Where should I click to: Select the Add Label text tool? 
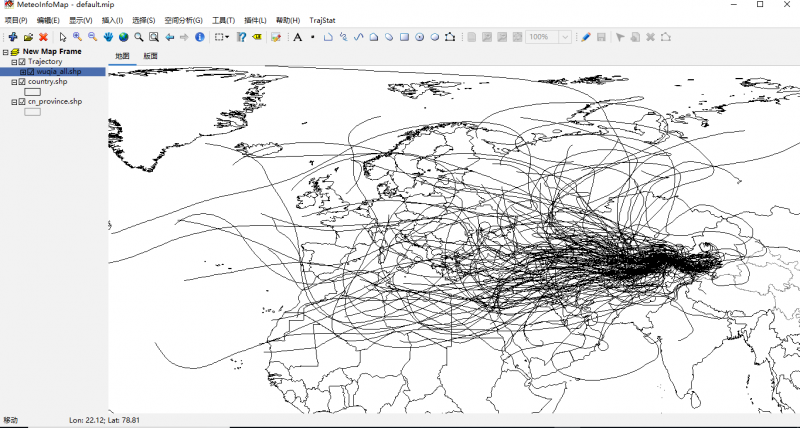tap(297, 37)
